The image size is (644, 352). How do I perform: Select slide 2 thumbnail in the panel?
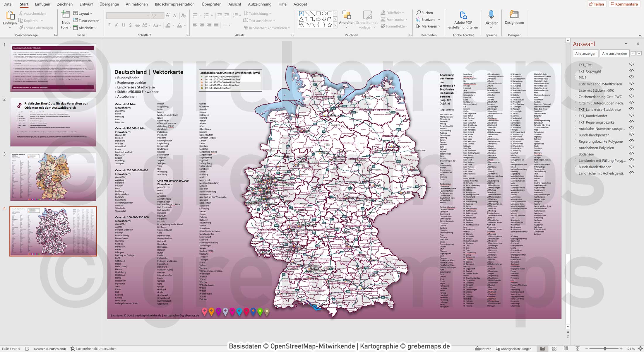pos(53,122)
